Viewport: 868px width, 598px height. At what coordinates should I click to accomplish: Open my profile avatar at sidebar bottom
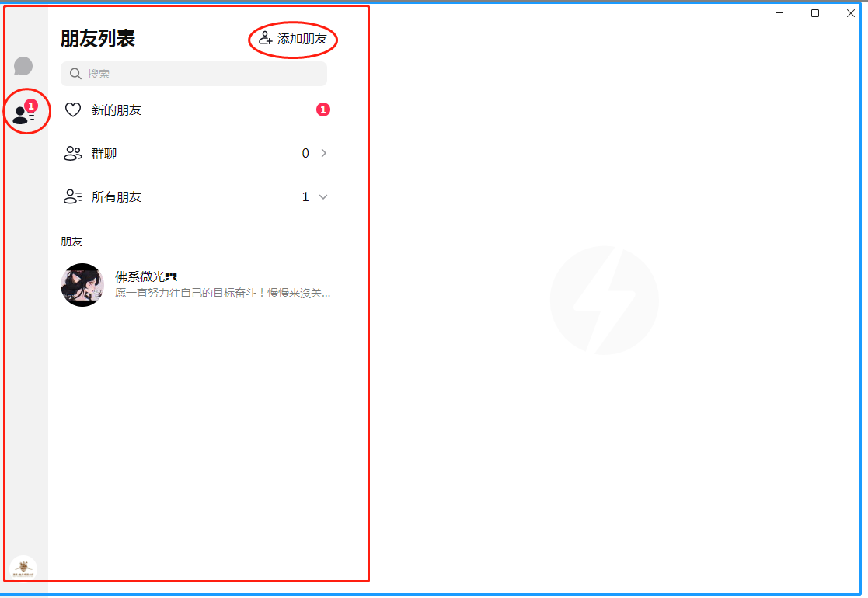pos(23,568)
